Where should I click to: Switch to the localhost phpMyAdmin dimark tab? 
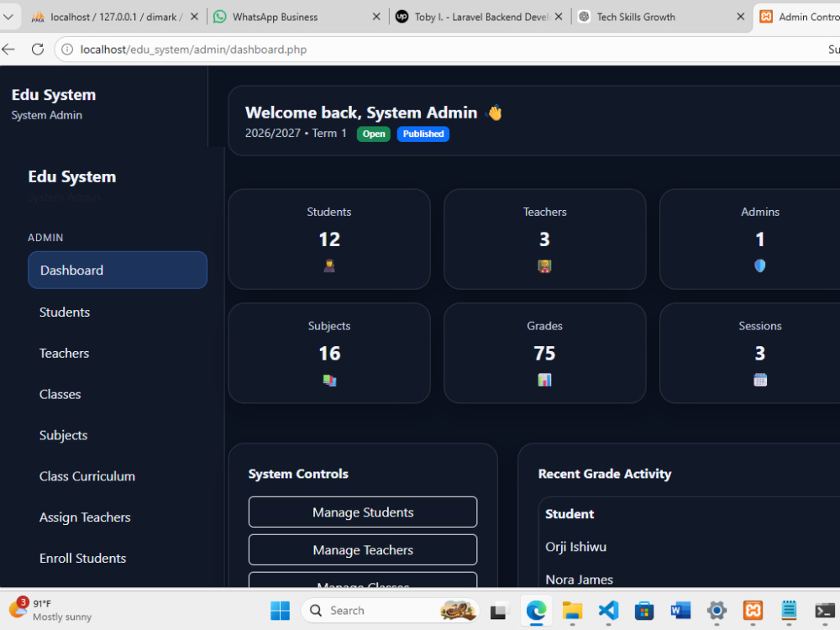click(x=114, y=17)
